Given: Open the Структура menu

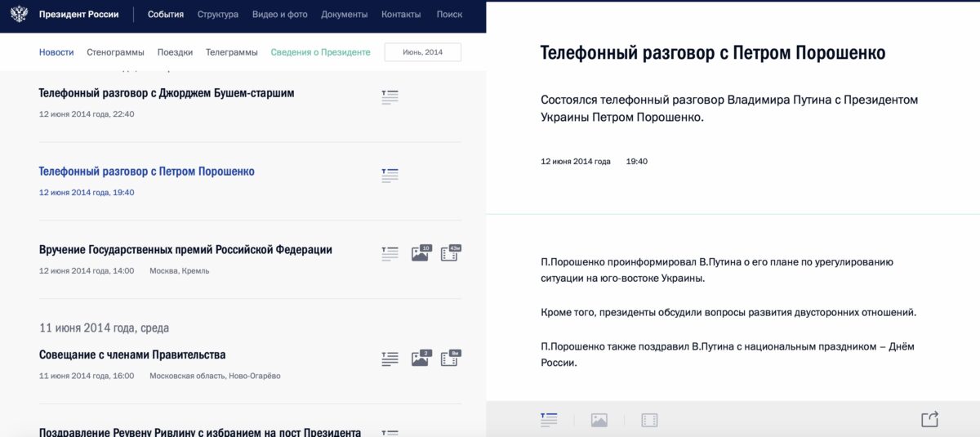Looking at the screenshot, I should point(218,15).
